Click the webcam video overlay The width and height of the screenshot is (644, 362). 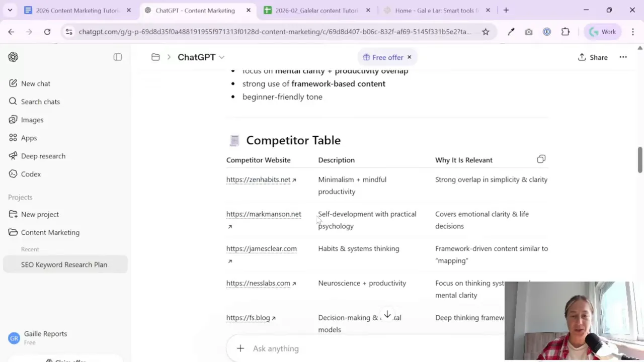[570, 321]
